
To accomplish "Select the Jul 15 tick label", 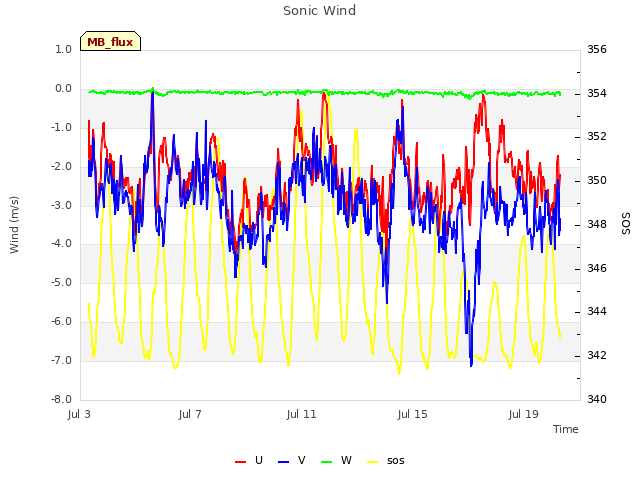I will (x=412, y=414).
